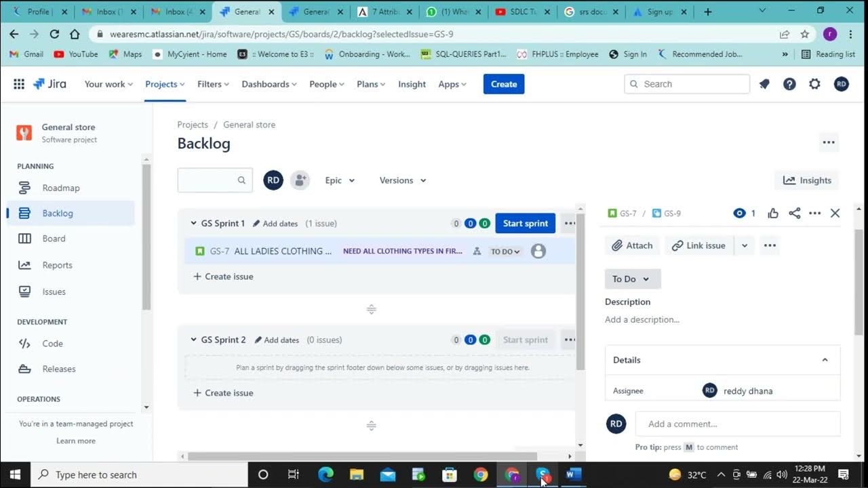Collapse the GS Sprint 1 section
The width and height of the screenshot is (868, 488).
(x=193, y=224)
